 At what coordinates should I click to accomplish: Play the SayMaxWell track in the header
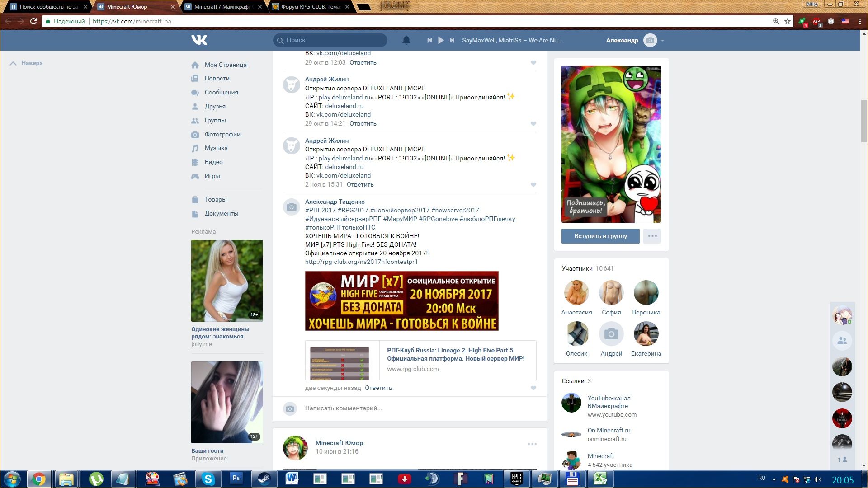[x=441, y=40]
